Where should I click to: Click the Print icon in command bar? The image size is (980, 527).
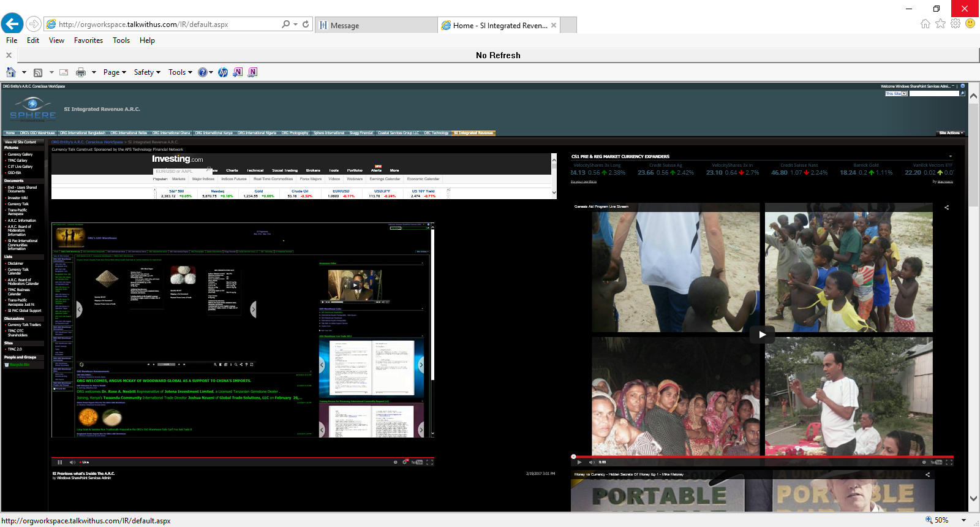tap(81, 72)
